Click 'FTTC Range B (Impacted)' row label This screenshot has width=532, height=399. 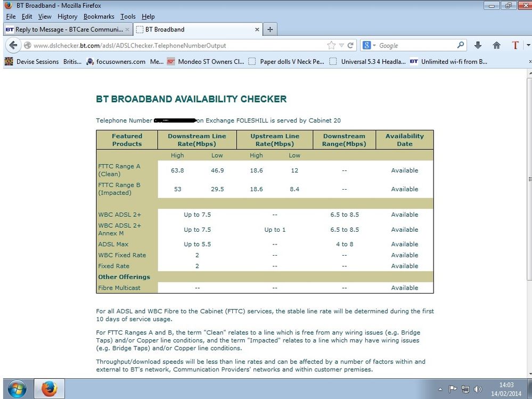pos(119,189)
